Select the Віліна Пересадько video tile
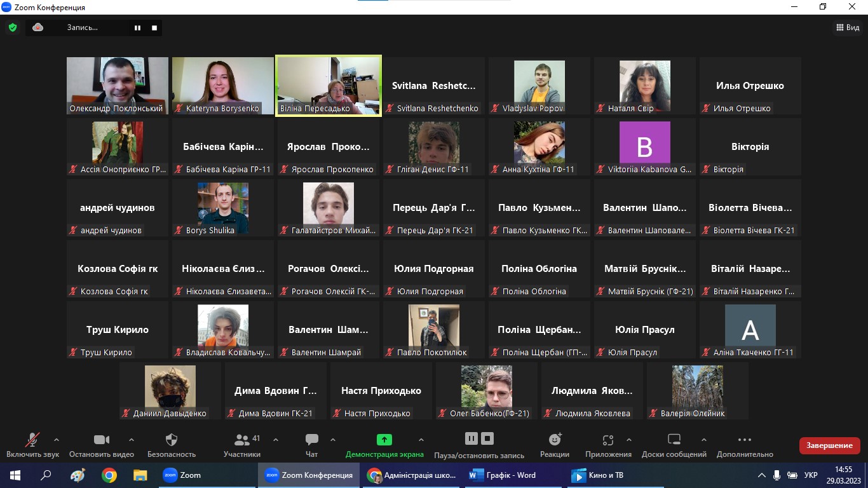This screenshot has width=868, height=488. (329, 86)
